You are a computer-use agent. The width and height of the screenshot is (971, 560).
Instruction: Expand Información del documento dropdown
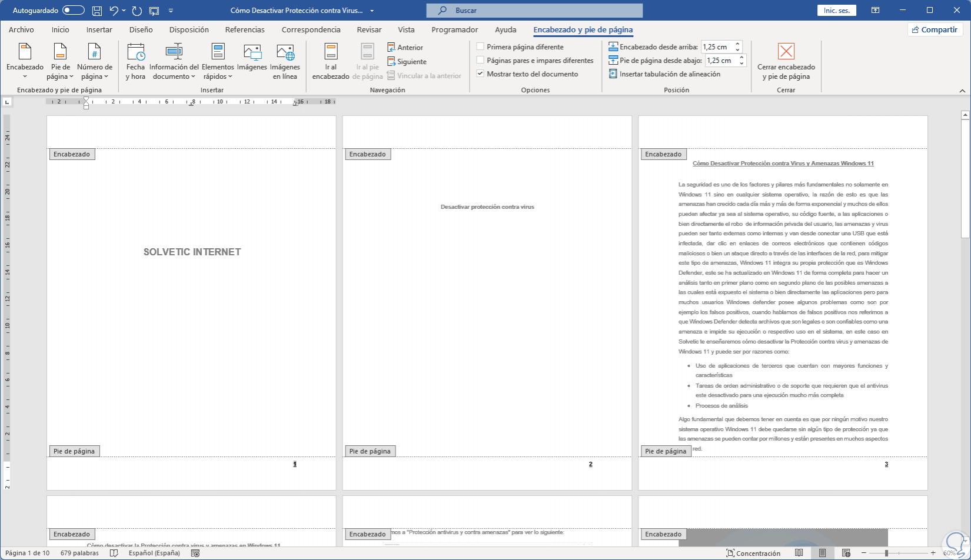pos(174,62)
